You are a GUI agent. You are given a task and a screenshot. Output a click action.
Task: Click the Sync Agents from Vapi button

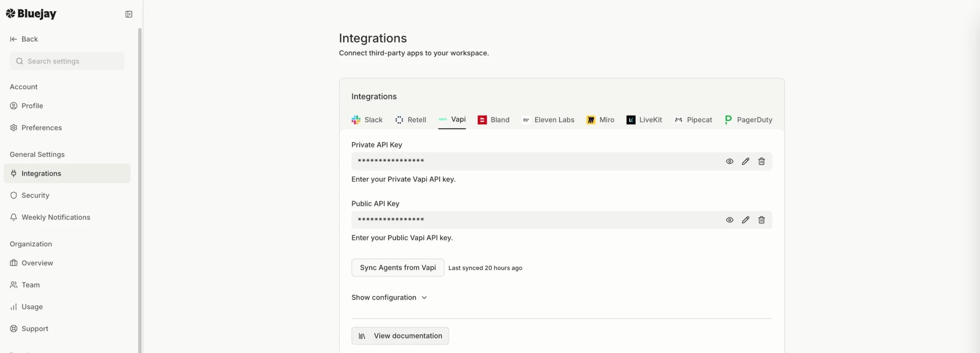point(398,267)
